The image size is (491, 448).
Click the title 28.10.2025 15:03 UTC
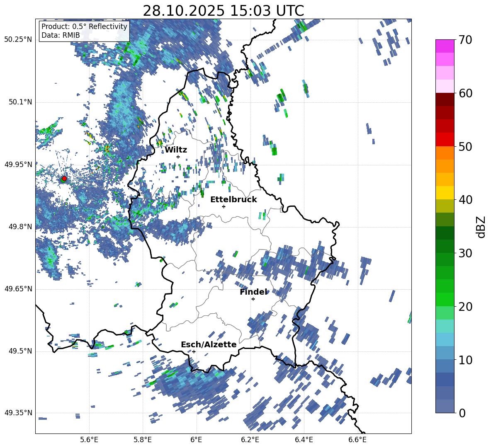(223, 11)
